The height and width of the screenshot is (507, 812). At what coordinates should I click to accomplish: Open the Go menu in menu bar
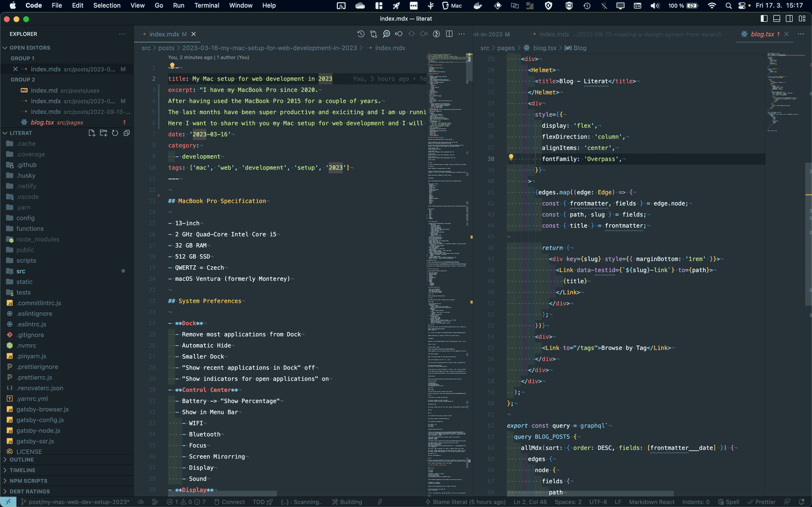tap(159, 5)
